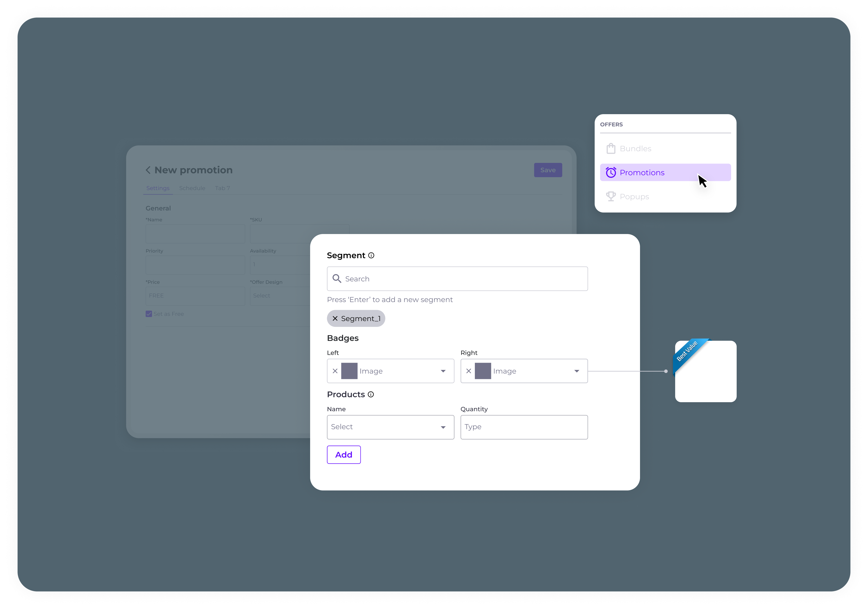Screen dimensions: 868x609
Task: Save the new promotion
Action: (548, 170)
